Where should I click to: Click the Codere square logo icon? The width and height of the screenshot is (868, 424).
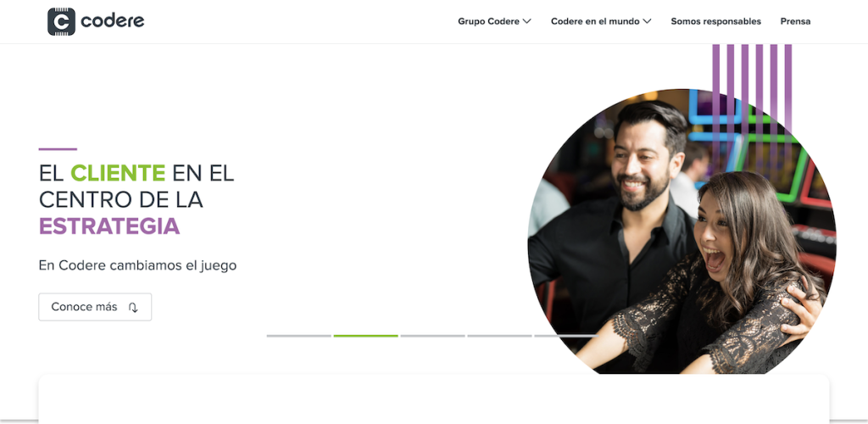(61, 21)
